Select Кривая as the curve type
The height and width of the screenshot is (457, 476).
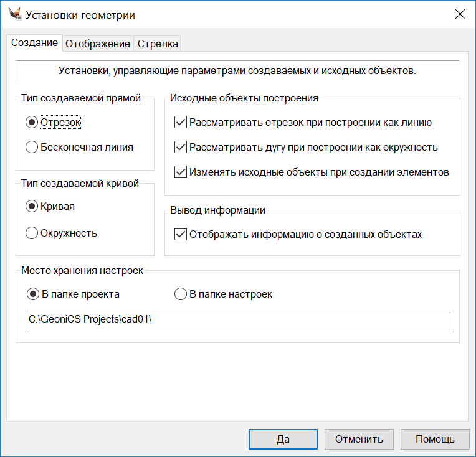click(x=32, y=206)
